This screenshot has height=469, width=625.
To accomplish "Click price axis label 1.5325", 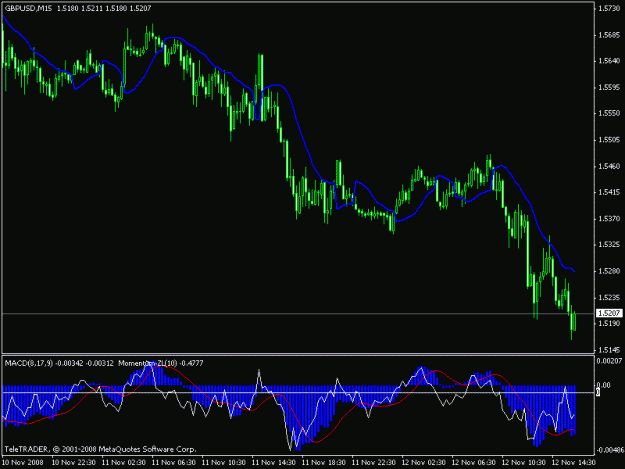I will click(x=609, y=245).
